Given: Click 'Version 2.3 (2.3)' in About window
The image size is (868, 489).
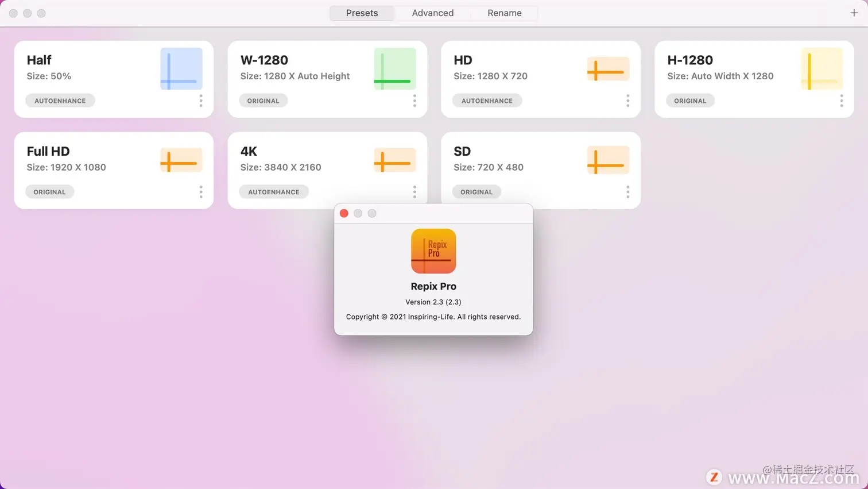Looking at the screenshot, I should [433, 302].
